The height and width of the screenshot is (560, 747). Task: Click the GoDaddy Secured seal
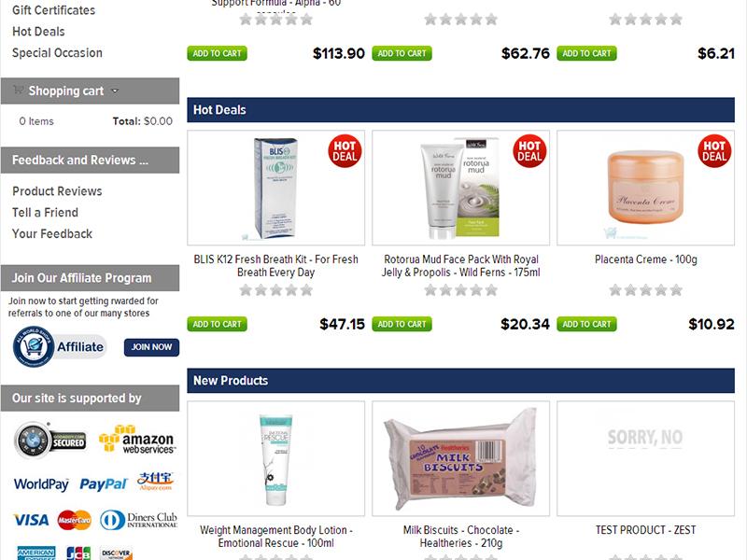pyautogui.click(x=50, y=441)
